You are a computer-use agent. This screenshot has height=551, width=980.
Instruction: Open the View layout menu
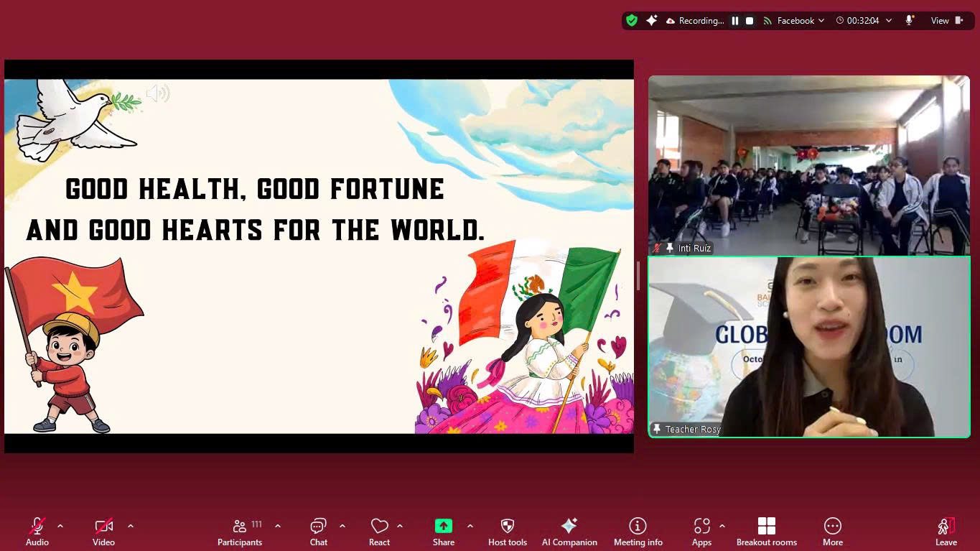point(946,21)
